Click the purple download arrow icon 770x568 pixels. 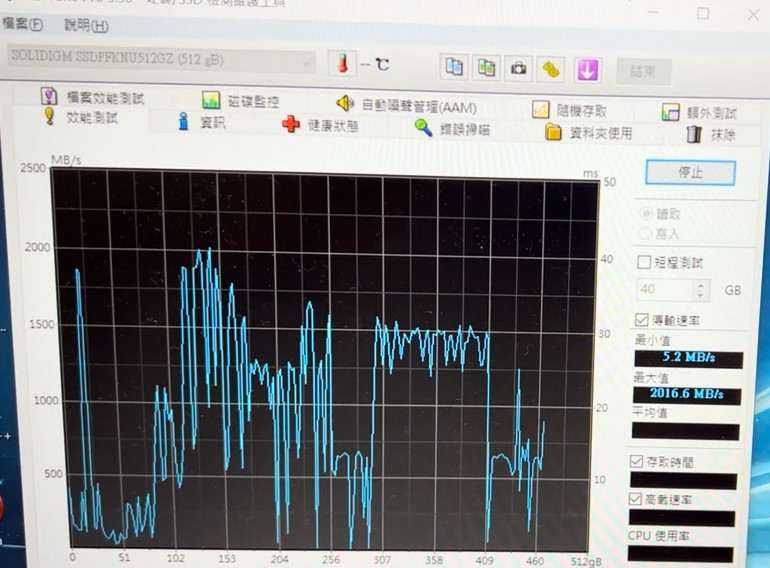coord(587,70)
